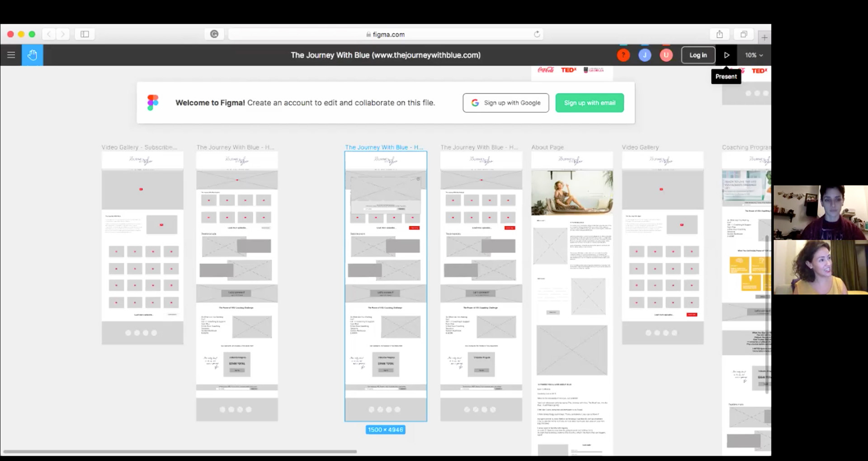The height and width of the screenshot is (461, 868).
Task: Open the Figma hamburger main menu
Action: (x=11, y=55)
